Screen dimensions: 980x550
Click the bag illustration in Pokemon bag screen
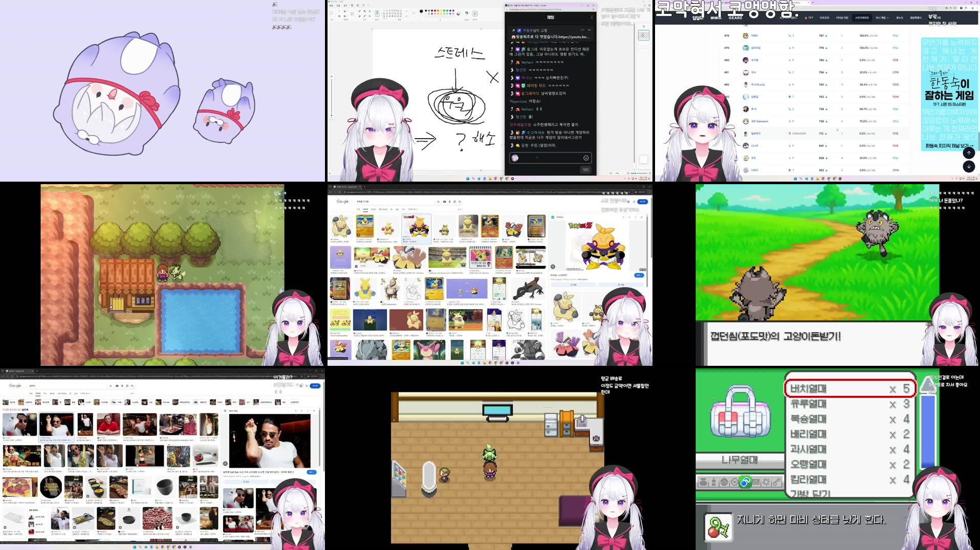point(740,412)
